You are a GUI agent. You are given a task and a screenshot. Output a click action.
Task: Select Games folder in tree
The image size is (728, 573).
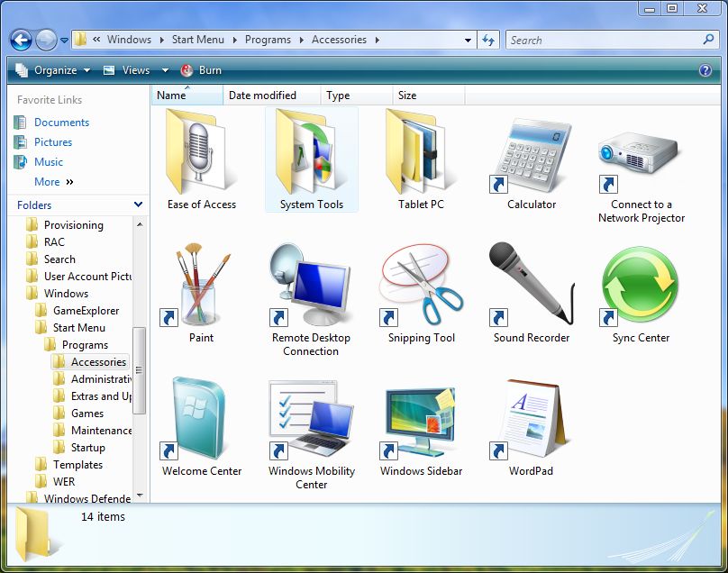point(78,414)
